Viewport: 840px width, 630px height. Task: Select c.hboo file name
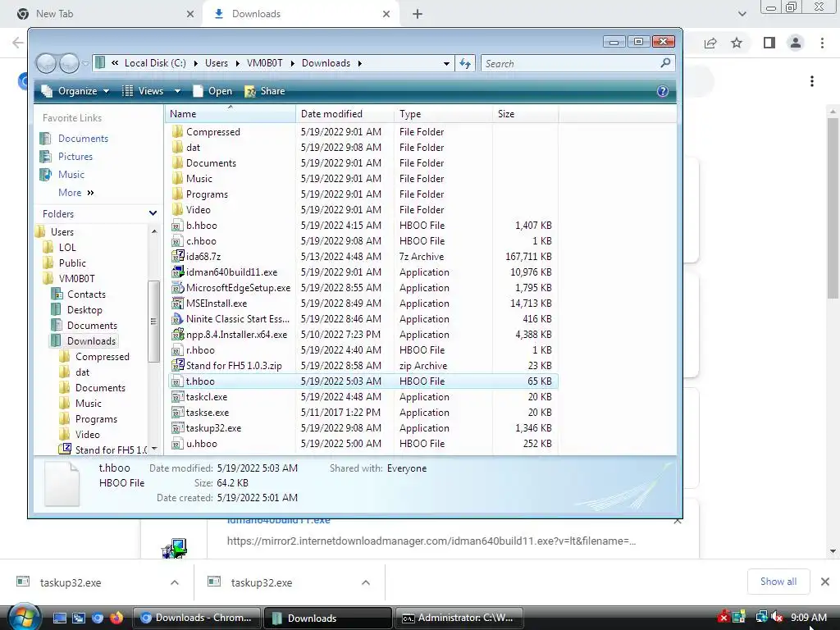(201, 241)
